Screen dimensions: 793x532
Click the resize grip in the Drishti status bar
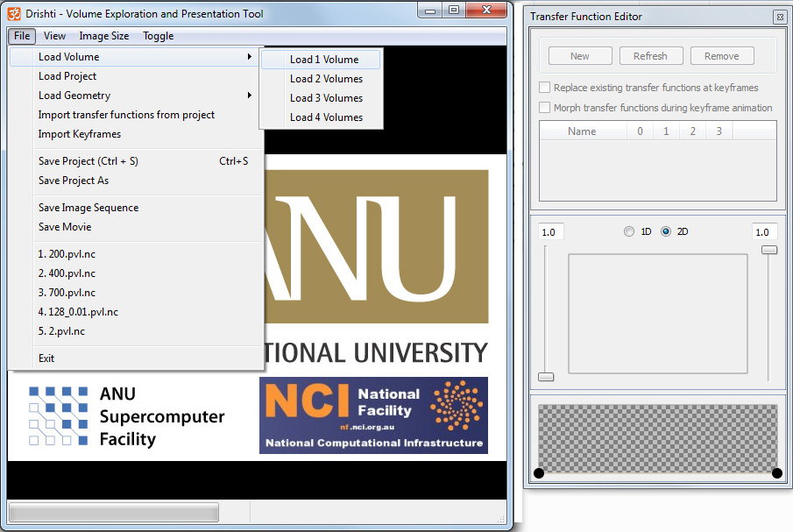coord(500,519)
